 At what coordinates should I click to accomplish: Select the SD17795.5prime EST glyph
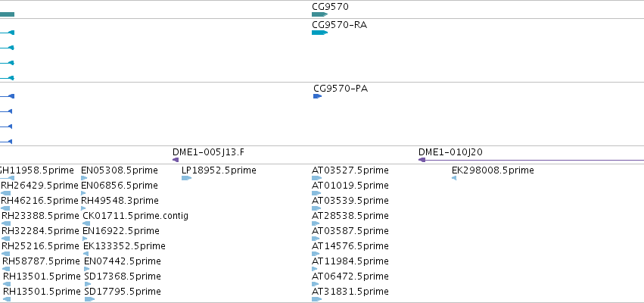click(x=89, y=299)
